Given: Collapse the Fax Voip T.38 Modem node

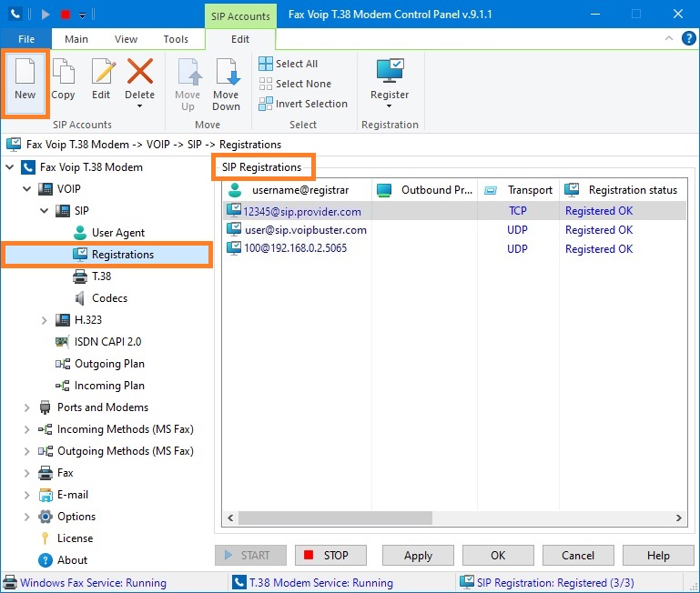Looking at the screenshot, I should (x=9, y=167).
